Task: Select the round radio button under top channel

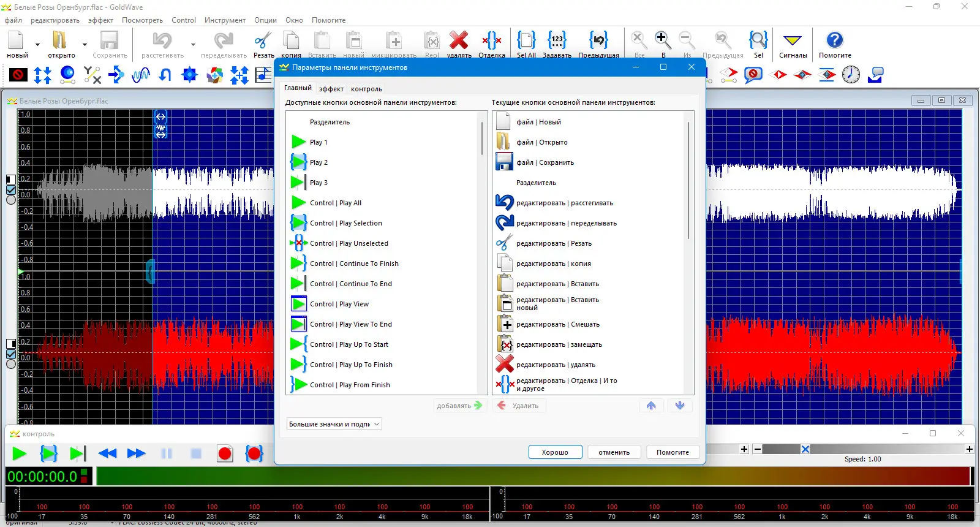Action: (x=11, y=200)
